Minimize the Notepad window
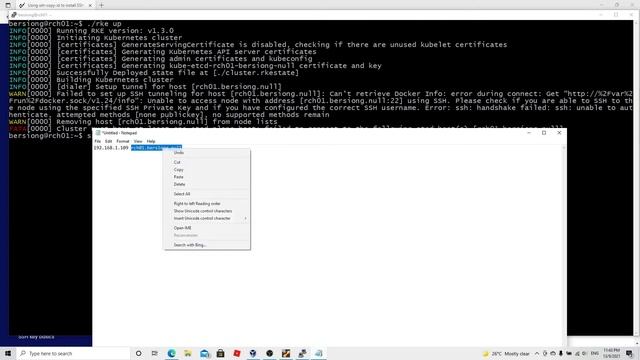 point(529,133)
